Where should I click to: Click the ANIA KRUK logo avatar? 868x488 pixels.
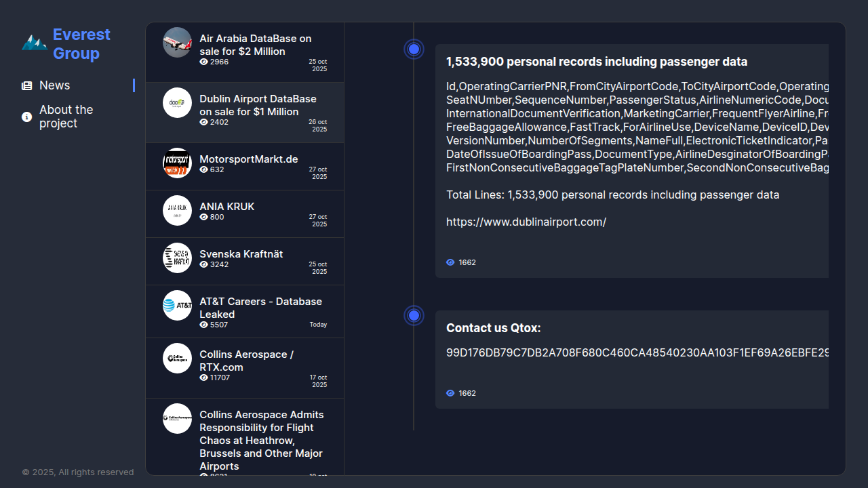pos(177,210)
